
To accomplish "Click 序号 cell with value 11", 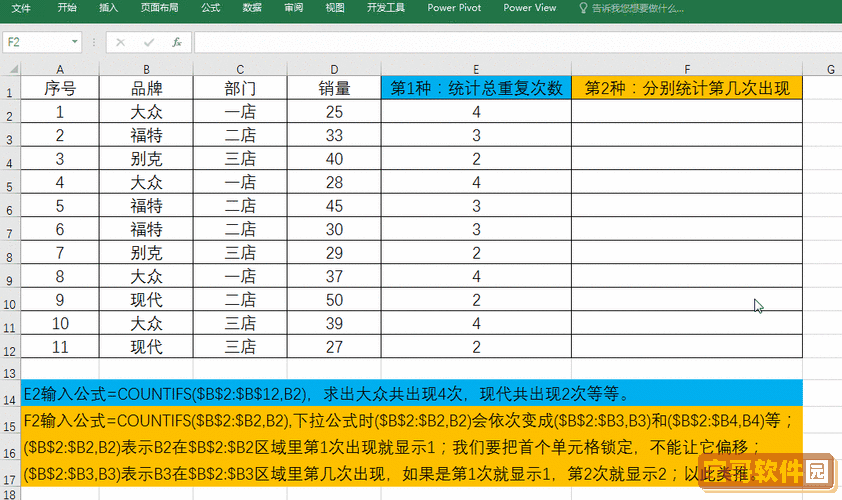I will 60,347.
